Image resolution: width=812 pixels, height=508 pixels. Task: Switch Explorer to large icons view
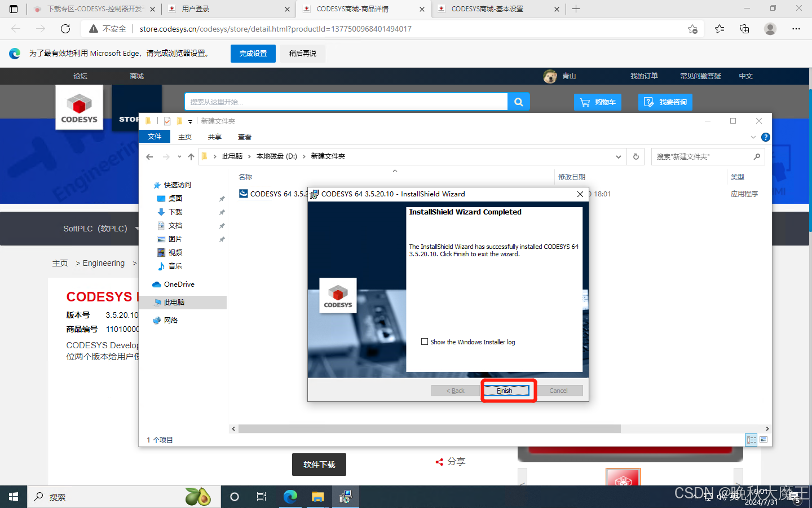pyautogui.click(x=764, y=440)
